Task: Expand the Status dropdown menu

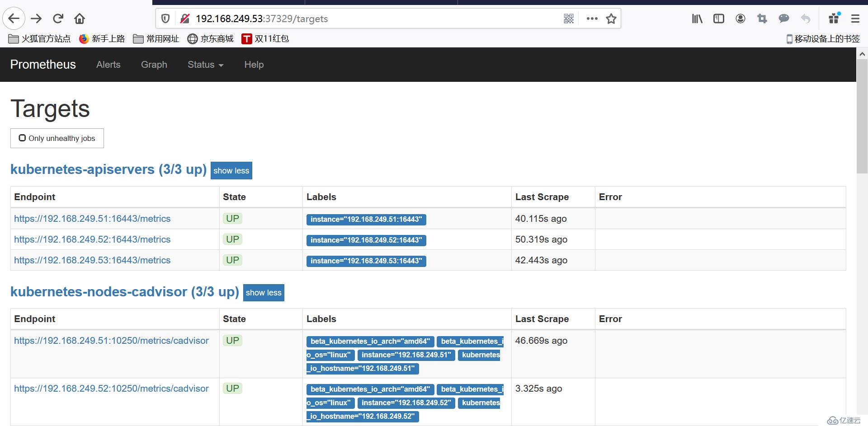Action: [206, 65]
